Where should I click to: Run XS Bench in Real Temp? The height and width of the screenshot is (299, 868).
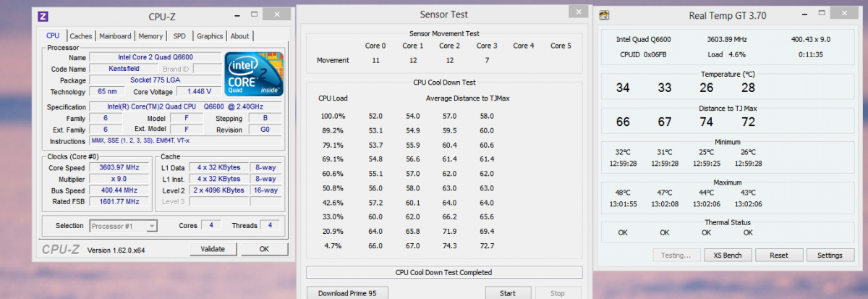tap(728, 255)
